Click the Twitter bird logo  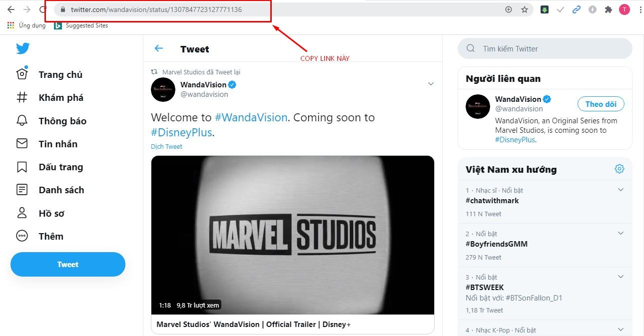(22, 48)
